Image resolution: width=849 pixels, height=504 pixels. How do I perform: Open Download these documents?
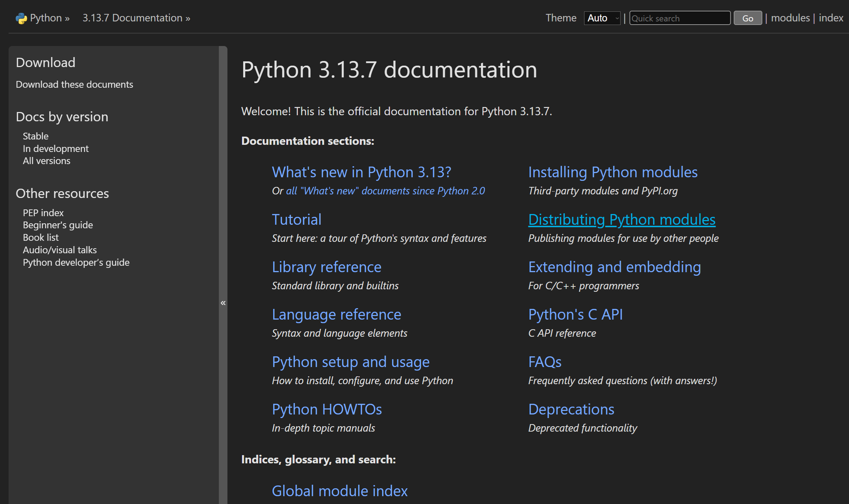click(74, 85)
